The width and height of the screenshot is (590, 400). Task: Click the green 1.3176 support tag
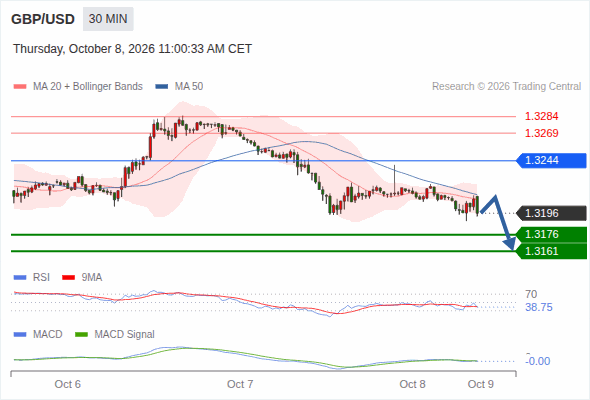click(x=551, y=234)
